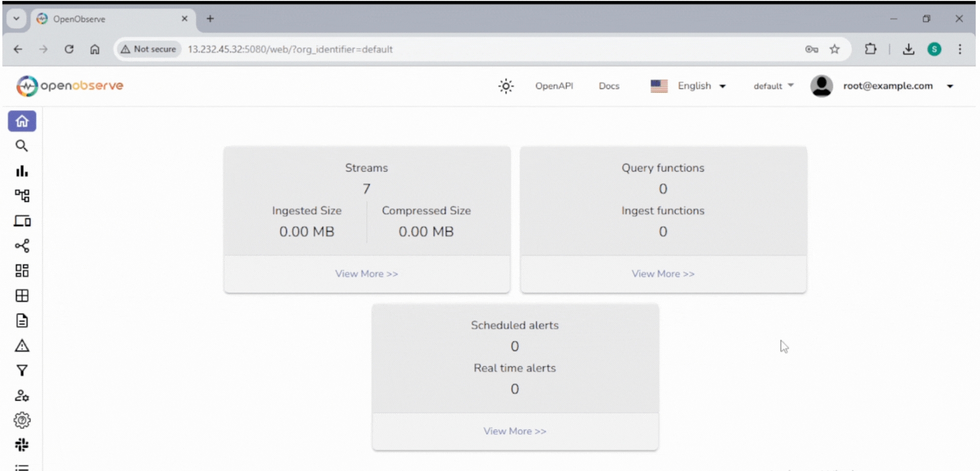Open the Home icon in the sidebar
Image resolution: width=980 pixels, height=471 pixels.
[x=22, y=121]
